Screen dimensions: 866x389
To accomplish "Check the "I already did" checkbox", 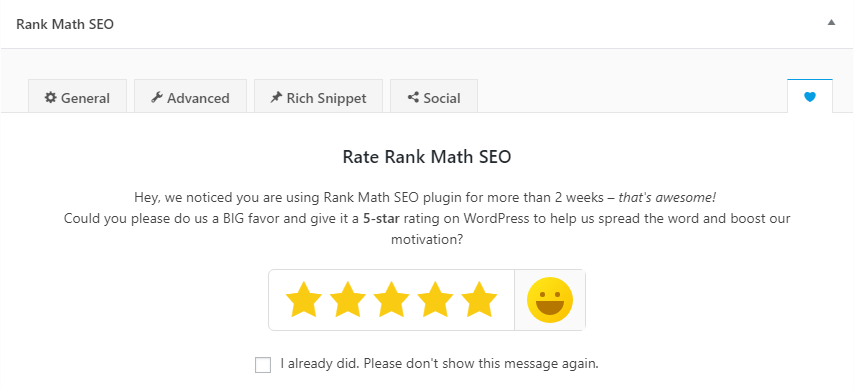I will click(263, 365).
